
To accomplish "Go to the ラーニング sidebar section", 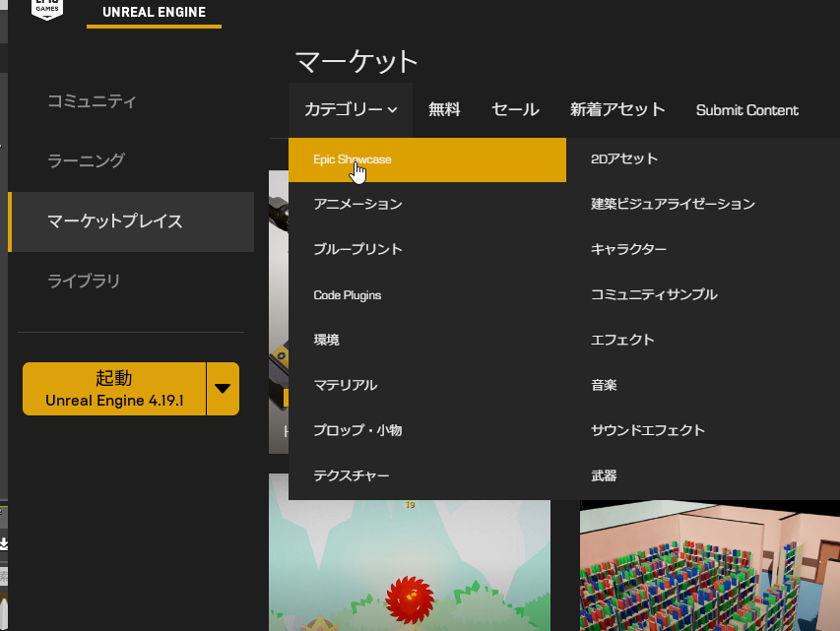I will (x=84, y=161).
